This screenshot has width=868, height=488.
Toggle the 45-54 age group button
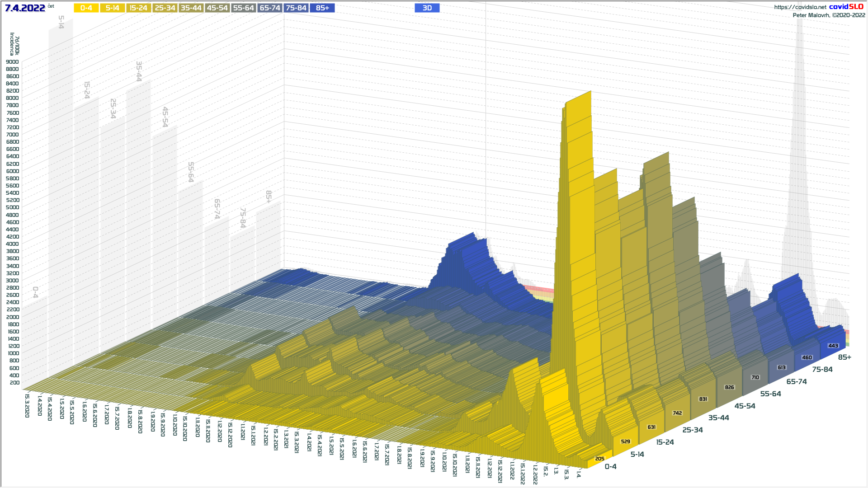[x=217, y=8]
